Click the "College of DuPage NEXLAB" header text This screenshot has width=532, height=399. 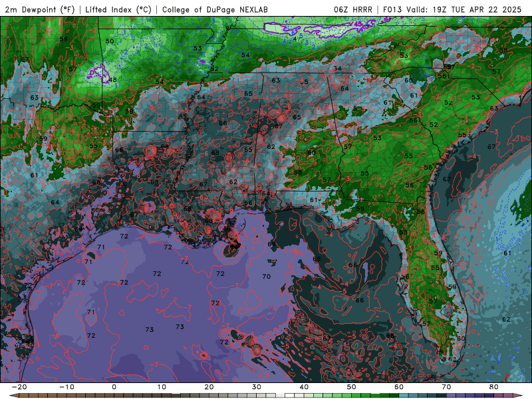point(215,9)
